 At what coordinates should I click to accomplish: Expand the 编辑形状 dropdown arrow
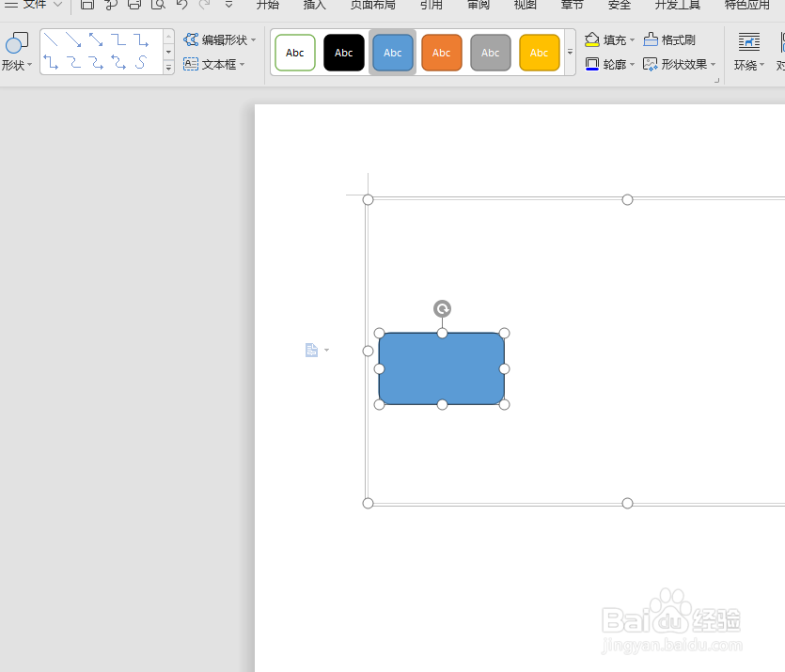tap(253, 40)
